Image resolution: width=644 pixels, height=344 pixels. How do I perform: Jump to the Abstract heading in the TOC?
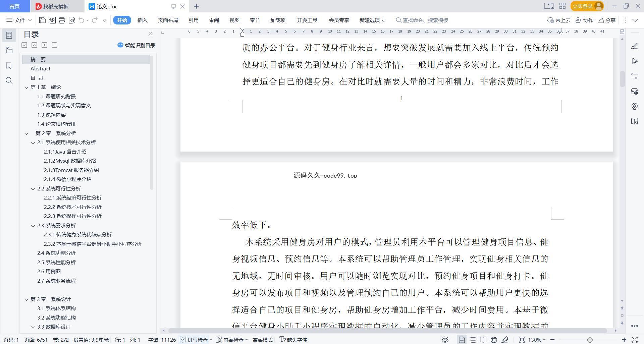40,69
